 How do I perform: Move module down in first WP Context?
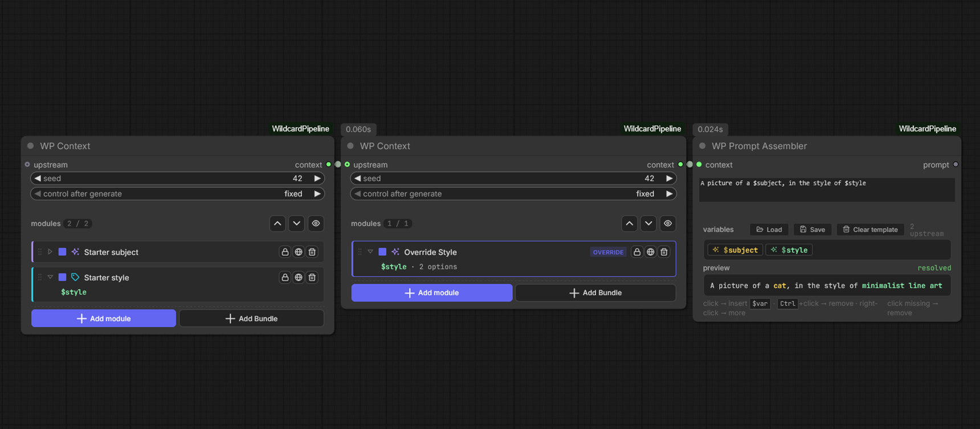coord(297,223)
